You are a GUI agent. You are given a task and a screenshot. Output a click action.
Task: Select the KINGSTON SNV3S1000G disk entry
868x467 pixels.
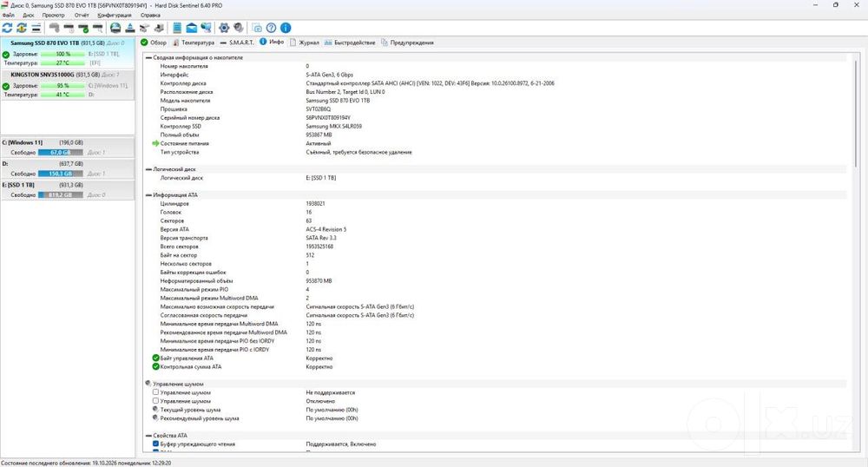pyautogui.click(x=68, y=85)
